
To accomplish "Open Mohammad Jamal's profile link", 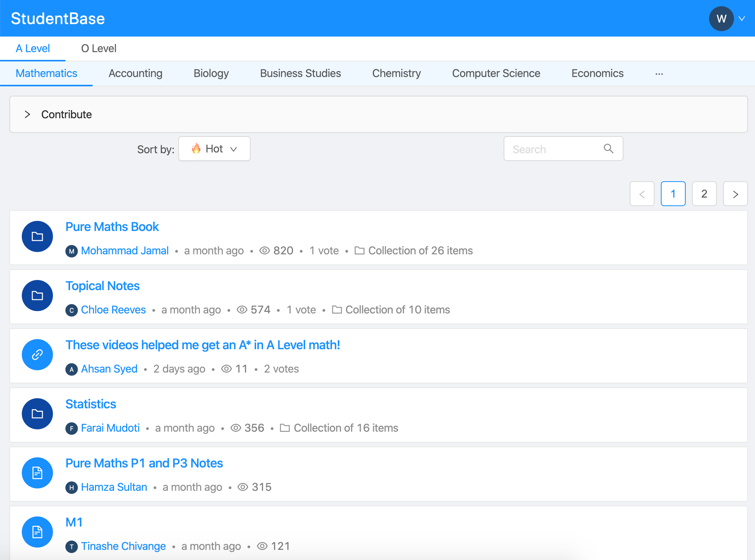I will pos(125,251).
